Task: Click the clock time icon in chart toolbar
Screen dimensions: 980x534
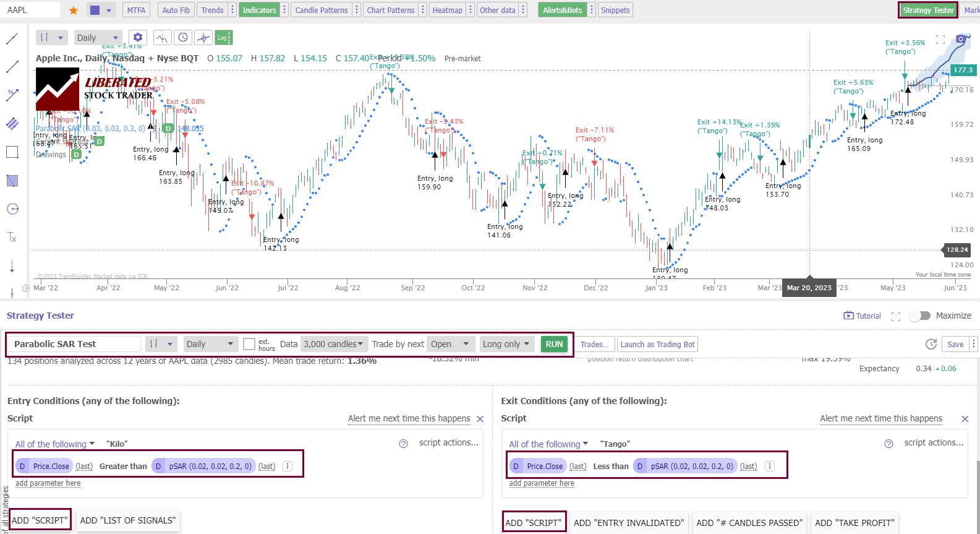Action: tap(183, 38)
